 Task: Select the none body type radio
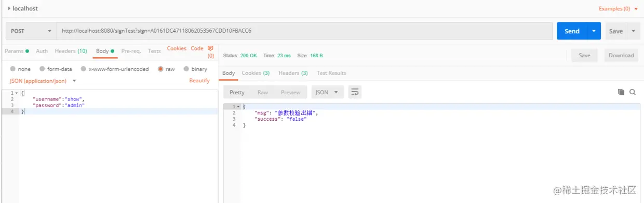point(12,69)
